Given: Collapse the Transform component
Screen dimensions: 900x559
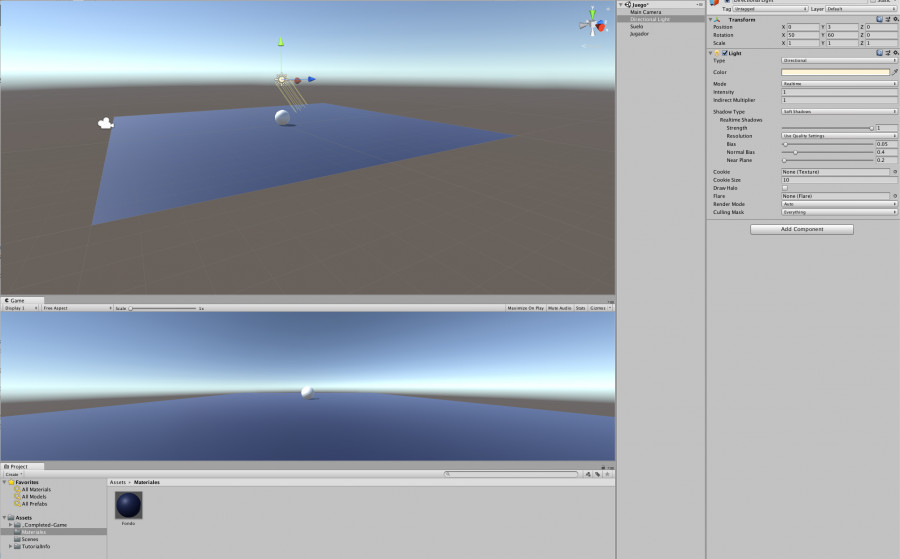Looking at the screenshot, I should tap(711, 20).
